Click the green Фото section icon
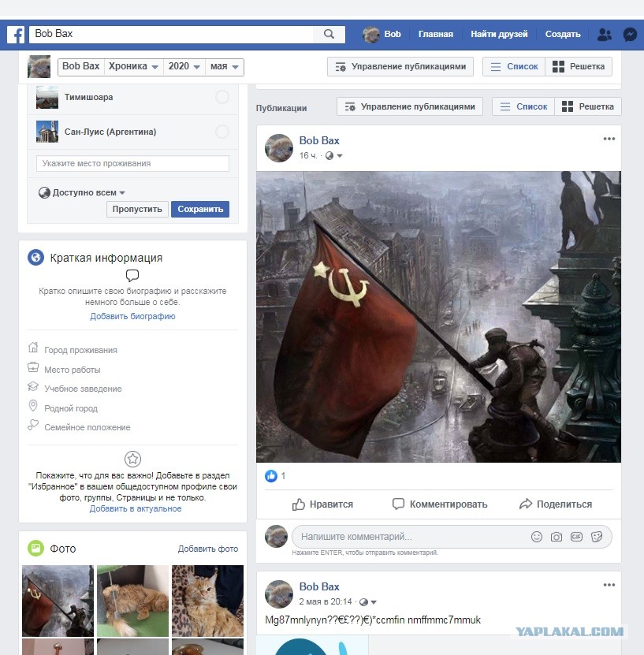Viewport: 644px width, 655px height. [x=35, y=548]
